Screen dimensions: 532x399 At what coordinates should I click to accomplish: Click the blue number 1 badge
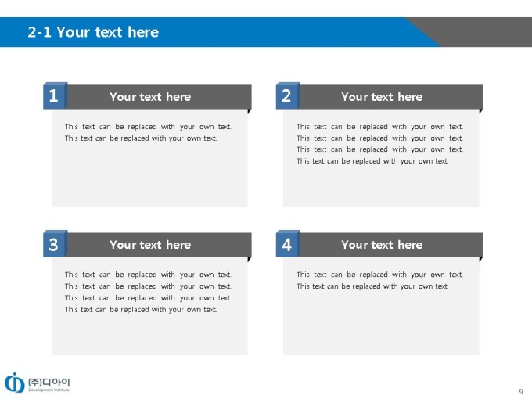[x=55, y=95]
